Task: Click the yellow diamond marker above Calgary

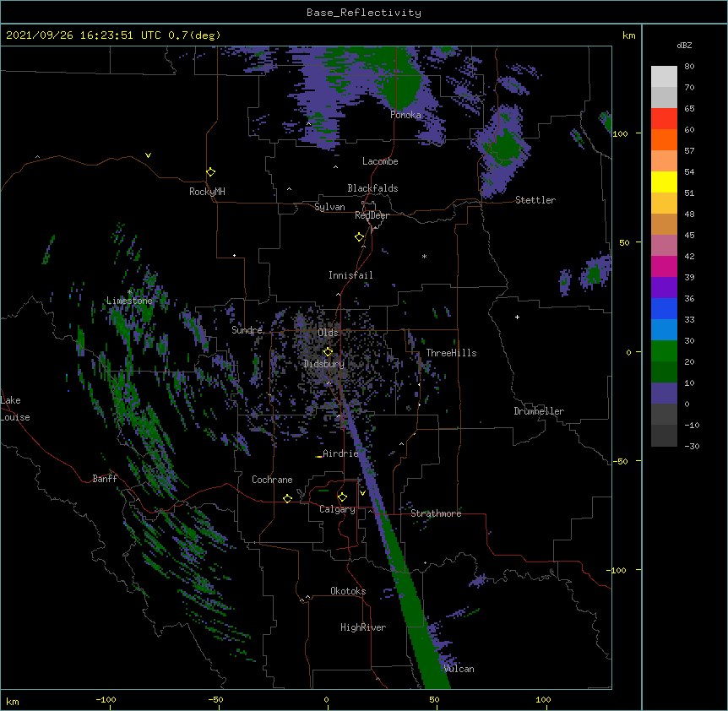Action: pyautogui.click(x=342, y=497)
